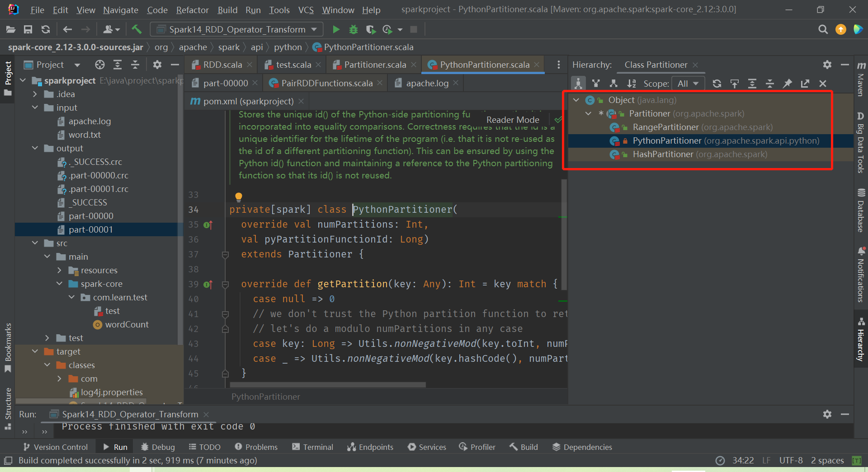Viewport: 868px width, 472px height.
Task: Expand the resources folder
Action: click(x=59, y=270)
